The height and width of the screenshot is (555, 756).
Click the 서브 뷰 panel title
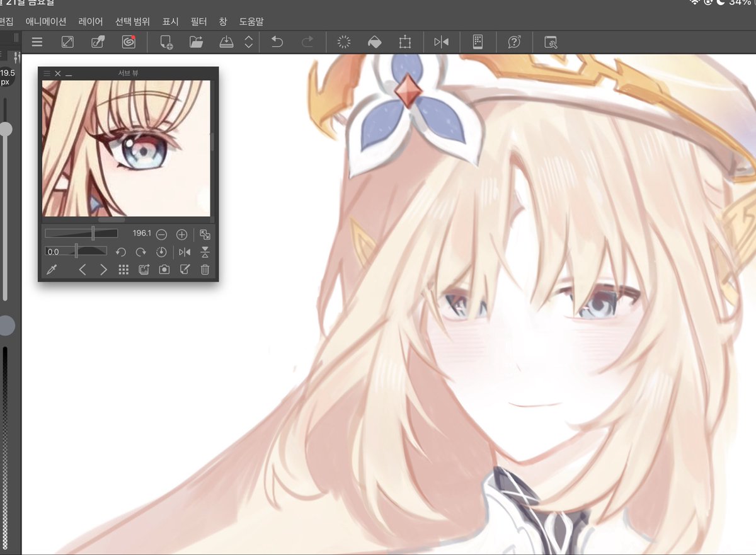(128, 73)
